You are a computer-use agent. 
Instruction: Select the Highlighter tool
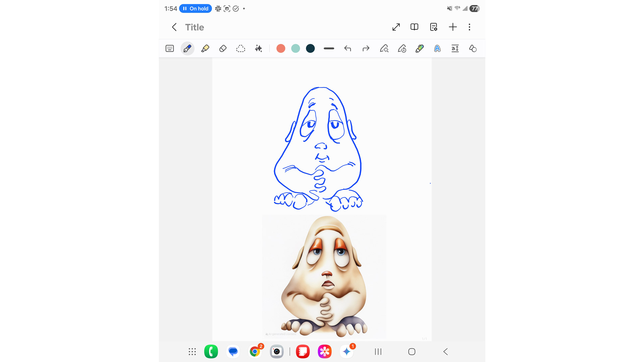coord(205,49)
